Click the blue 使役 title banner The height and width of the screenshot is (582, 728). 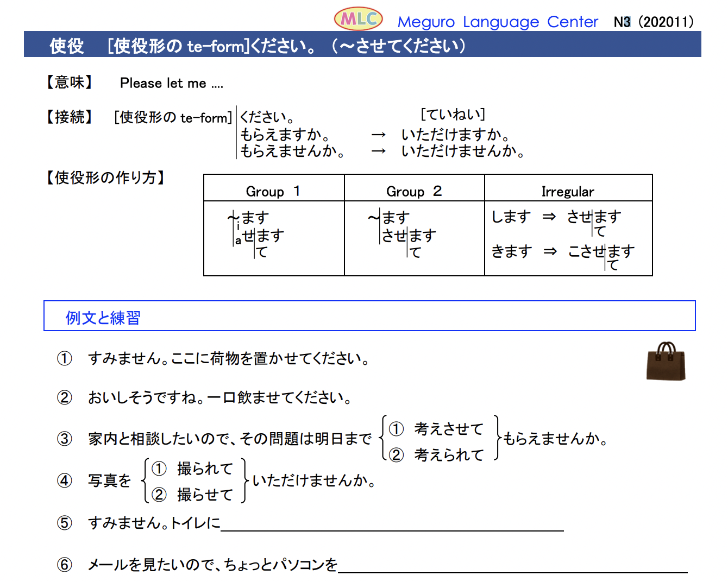362,45
